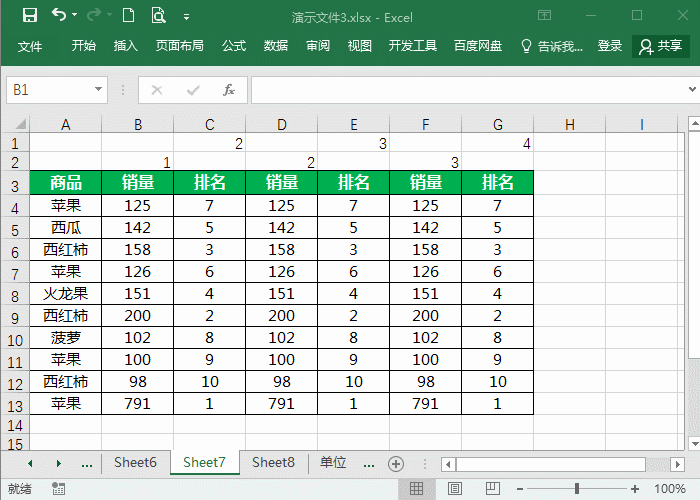Image resolution: width=700 pixels, height=500 pixels.
Task: Add a new sheet with plus icon
Action: pos(396,464)
